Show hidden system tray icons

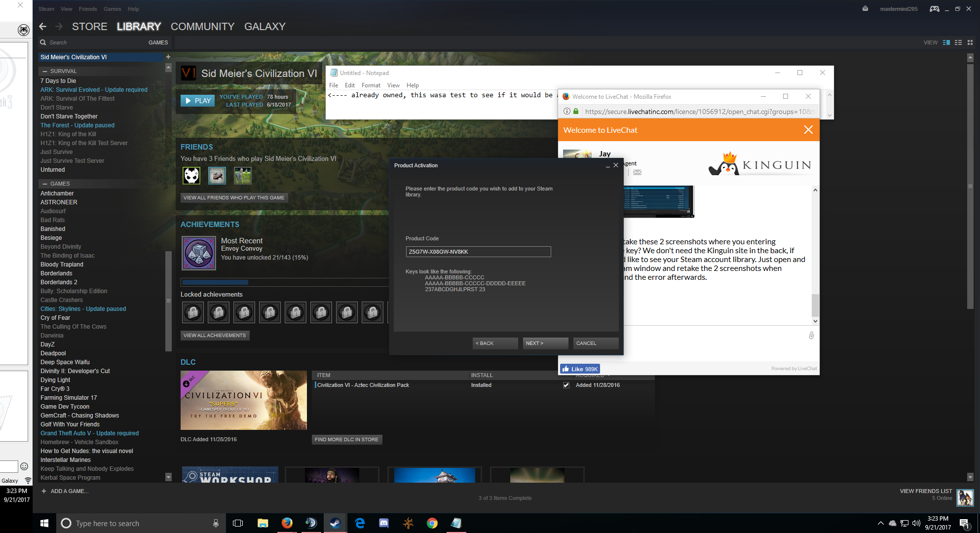[x=880, y=523]
